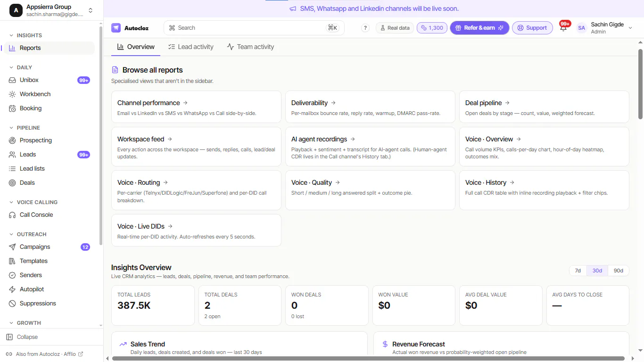This screenshot has height=362, width=644.
Task: Click the Revenue Forecast dollar icon
Action: point(385,344)
